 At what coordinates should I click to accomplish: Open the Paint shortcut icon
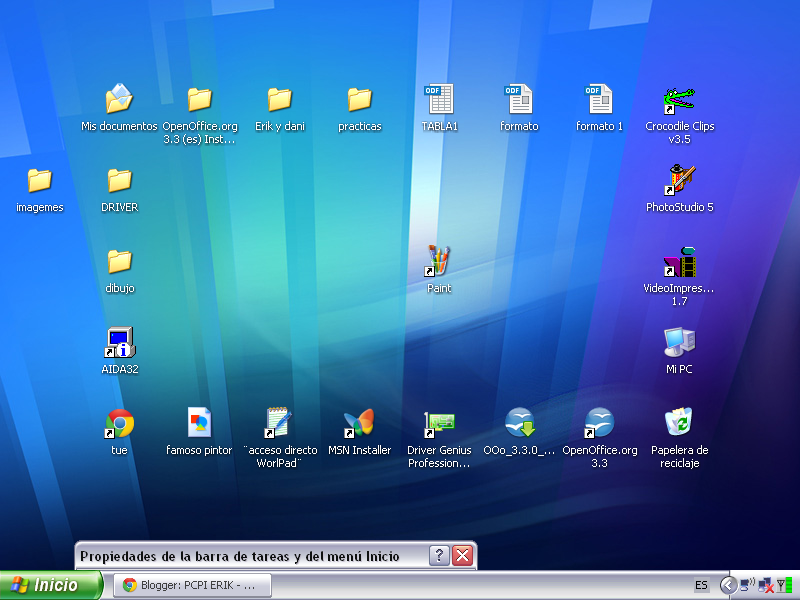439,261
